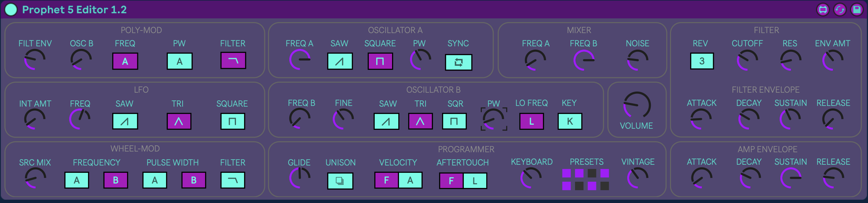Click the Oscillator B PW knob
Image resolution: width=868 pixels, height=203 pixels.
(x=494, y=119)
